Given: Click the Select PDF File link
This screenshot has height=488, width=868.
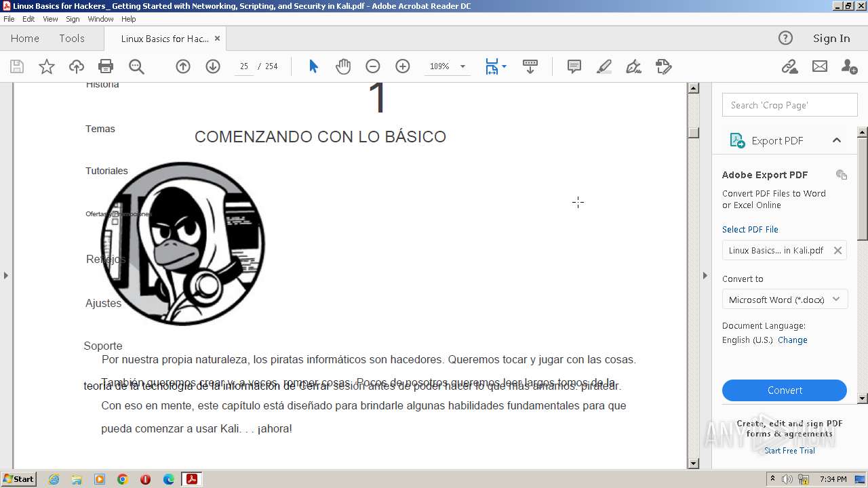Looking at the screenshot, I should [750, 229].
